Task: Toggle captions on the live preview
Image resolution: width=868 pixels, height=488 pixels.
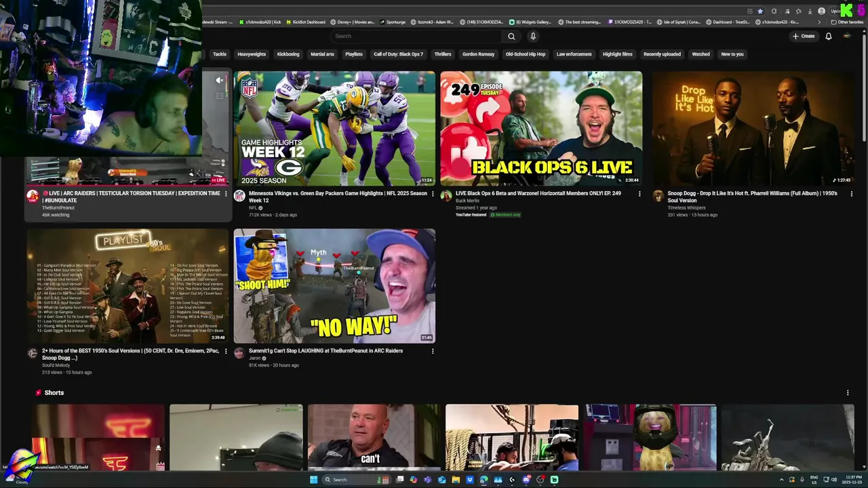Action: (219, 96)
